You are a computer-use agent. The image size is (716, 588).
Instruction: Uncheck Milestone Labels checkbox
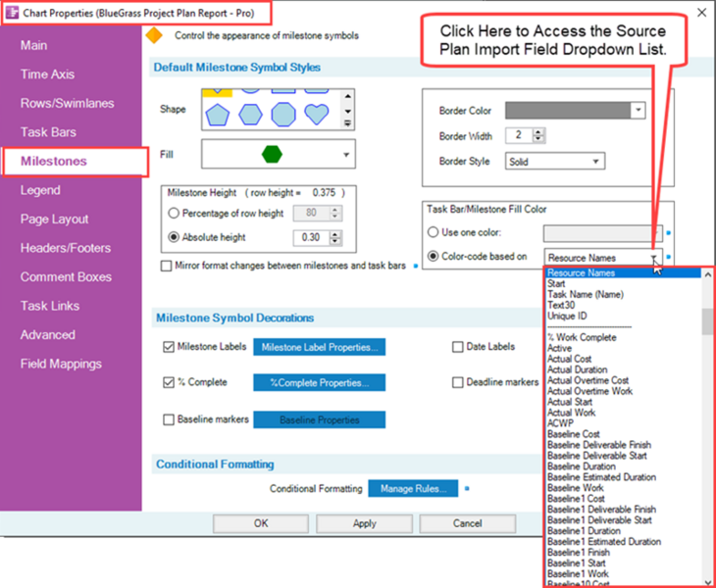point(169,347)
